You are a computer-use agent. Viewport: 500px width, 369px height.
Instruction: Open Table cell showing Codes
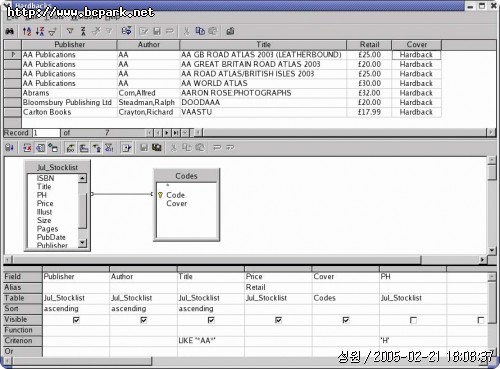[x=346, y=298]
